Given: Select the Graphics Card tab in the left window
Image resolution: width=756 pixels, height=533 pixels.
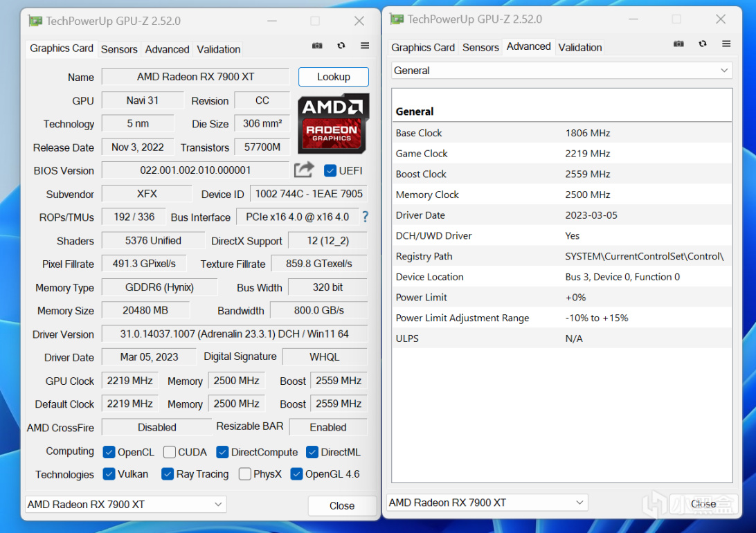Looking at the screenshot, I should (x=61, y=48).
